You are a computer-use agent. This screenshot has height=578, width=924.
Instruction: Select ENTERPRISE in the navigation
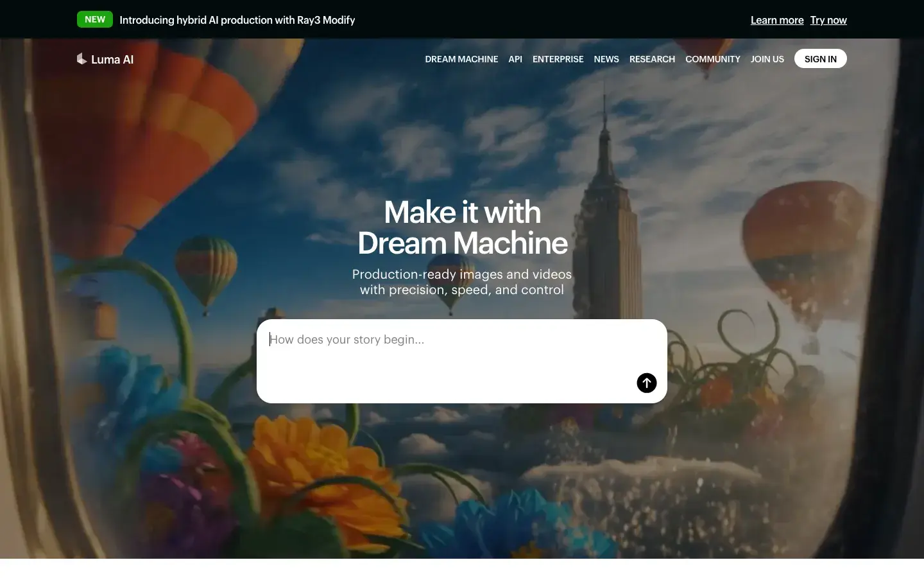(x=558, y=59)
